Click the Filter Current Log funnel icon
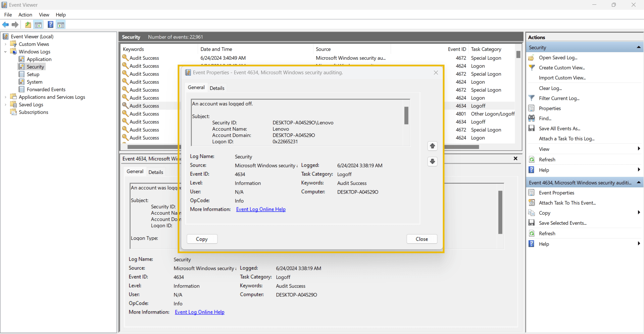This screenshot has height=334, width=644. coord(532,98)
